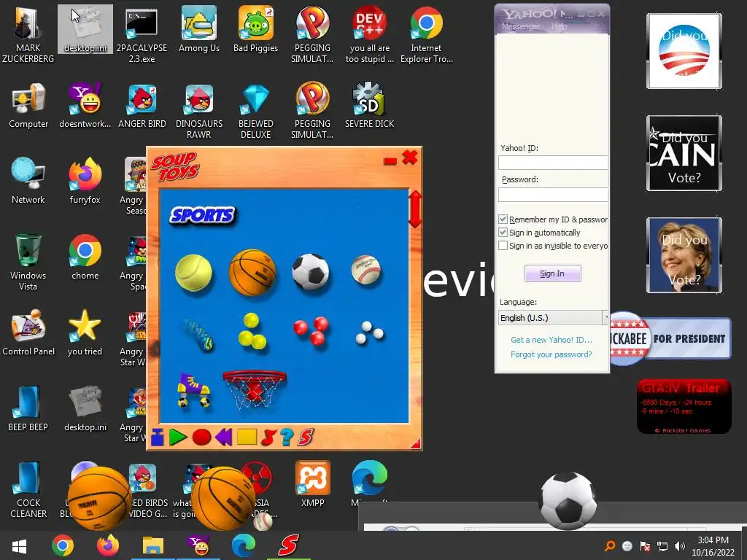This screenshot has height=560, width=747.
Task: Open Yahoo Messenger from the taskbar
Action: [198, 545]
